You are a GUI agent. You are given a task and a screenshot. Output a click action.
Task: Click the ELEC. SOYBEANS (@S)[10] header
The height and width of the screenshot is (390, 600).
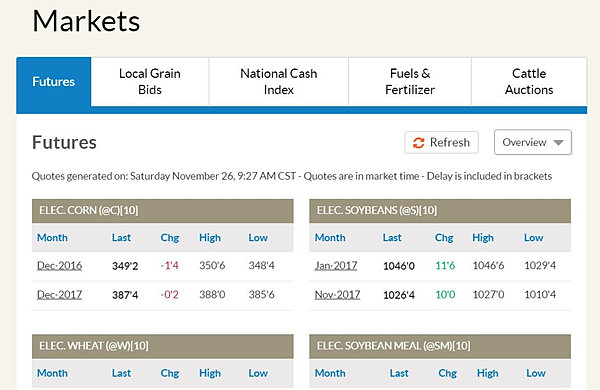(440, 211)
